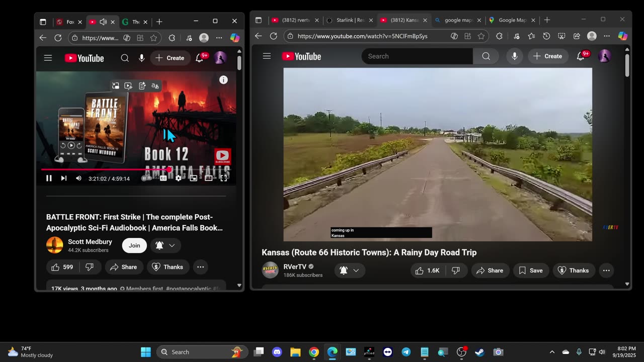Click the info card icon on audiobook video
Image resolution: width=644 pixels, height=362 pixels.
tap(223, 80)
